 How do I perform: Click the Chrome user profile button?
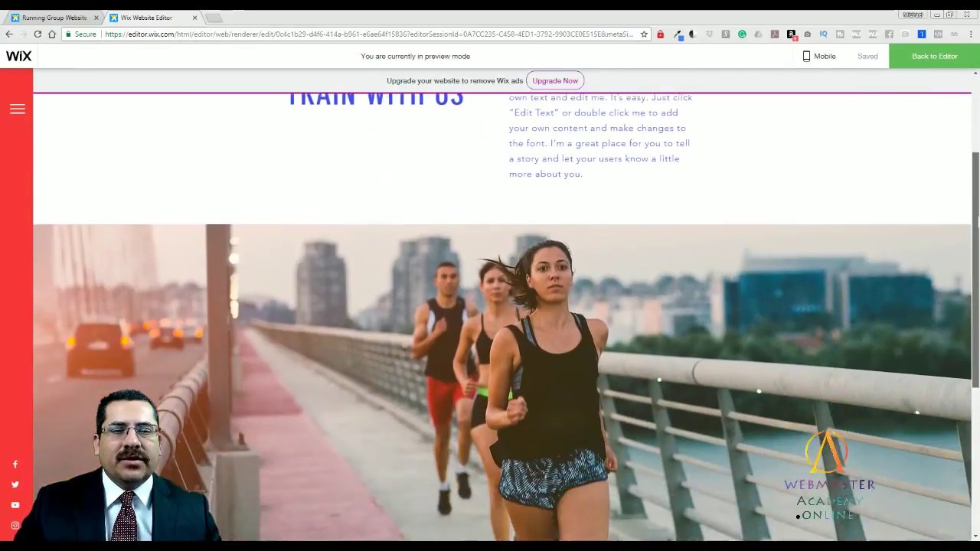pos(912,15)
